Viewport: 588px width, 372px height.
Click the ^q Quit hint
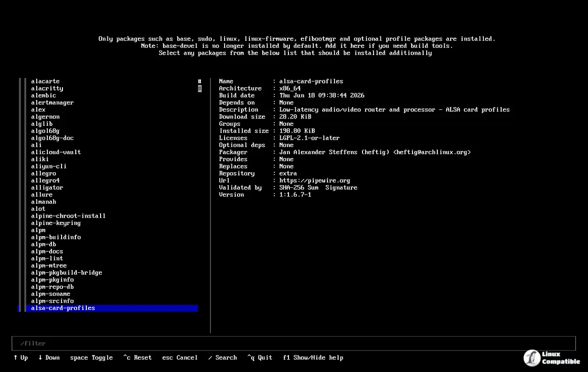260,358
